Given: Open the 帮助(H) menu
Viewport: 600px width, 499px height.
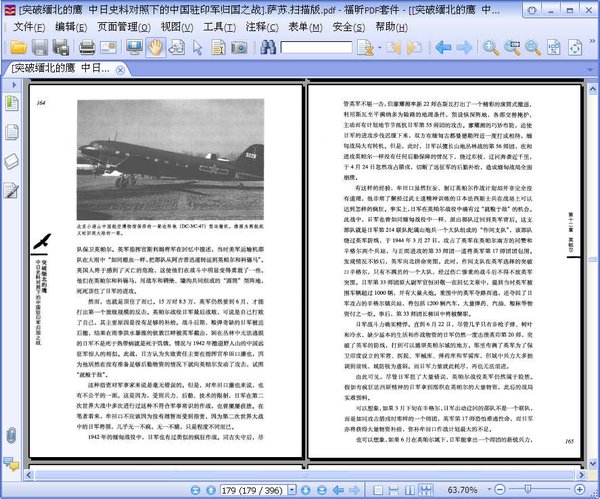Looking at the screenshot, I should click(391, 27).
